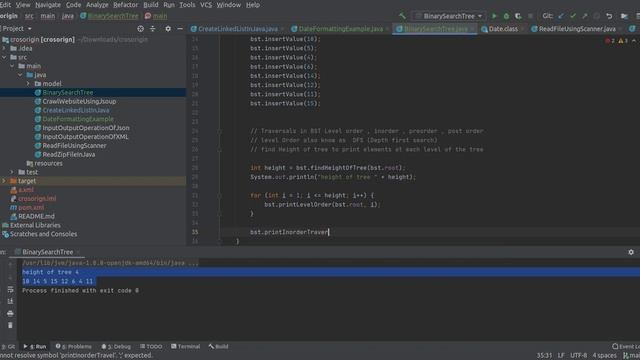Viewport: 640px width, 360px height.
Task: Collapse the src folder
Action: coord(4,57)
